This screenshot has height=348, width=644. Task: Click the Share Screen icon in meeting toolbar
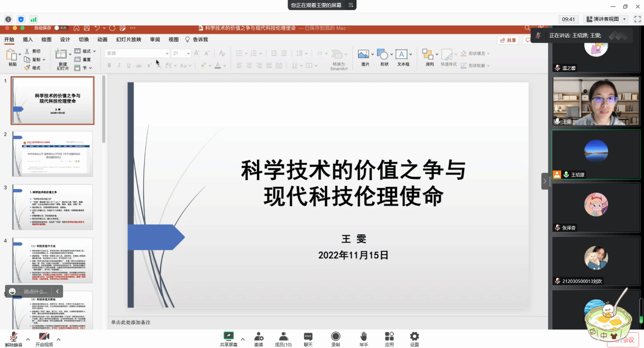click(x=229, y=336)
